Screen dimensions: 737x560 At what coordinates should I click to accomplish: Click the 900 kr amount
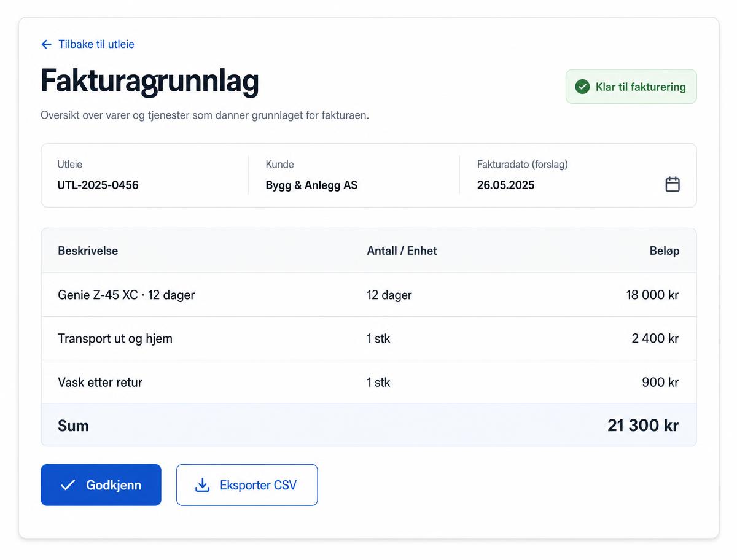660,382
